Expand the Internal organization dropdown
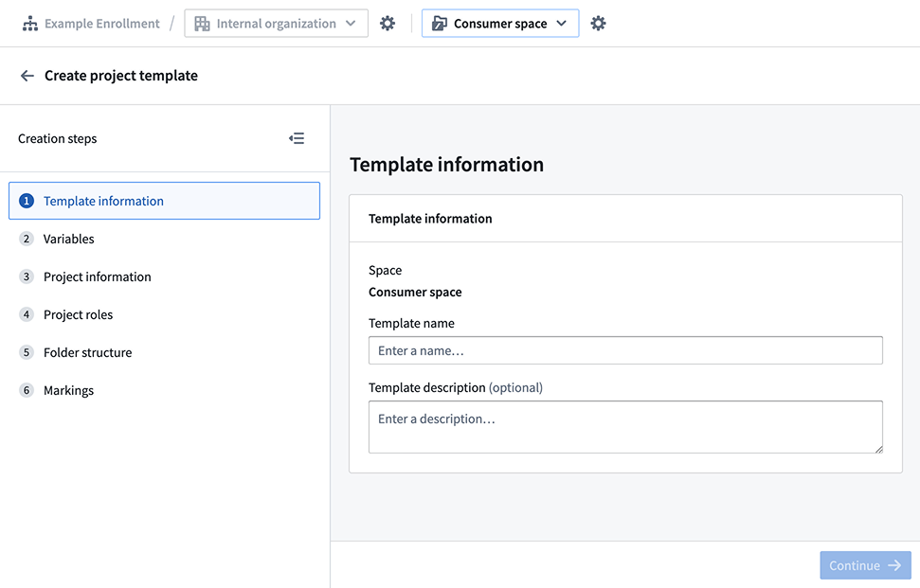Image resolution: width=920 pixels, height=588 pixels. 276,24
